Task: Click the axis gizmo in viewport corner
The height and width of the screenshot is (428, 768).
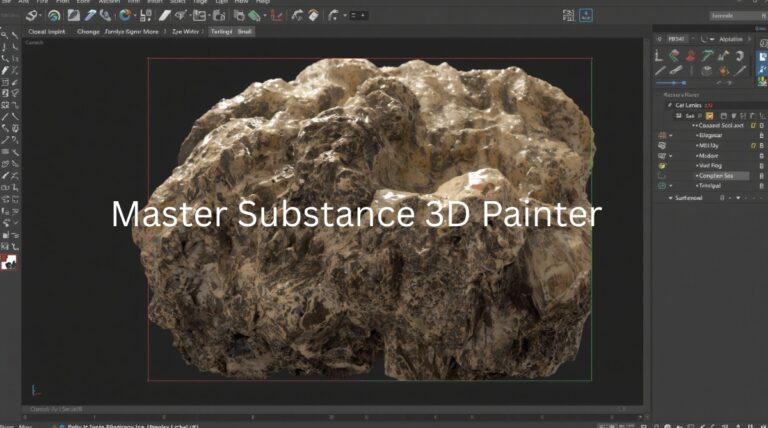Action: pyautogui.click(x=36, y=390)
